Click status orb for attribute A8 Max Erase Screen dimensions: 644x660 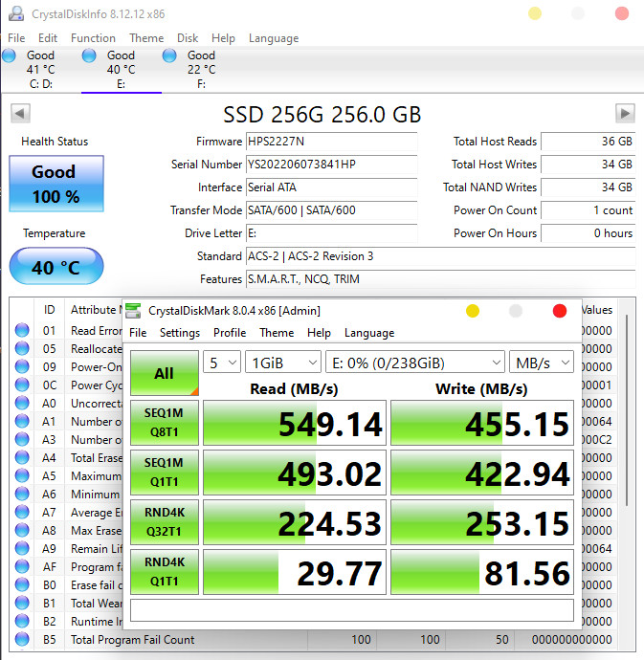(x=22, y=530)
